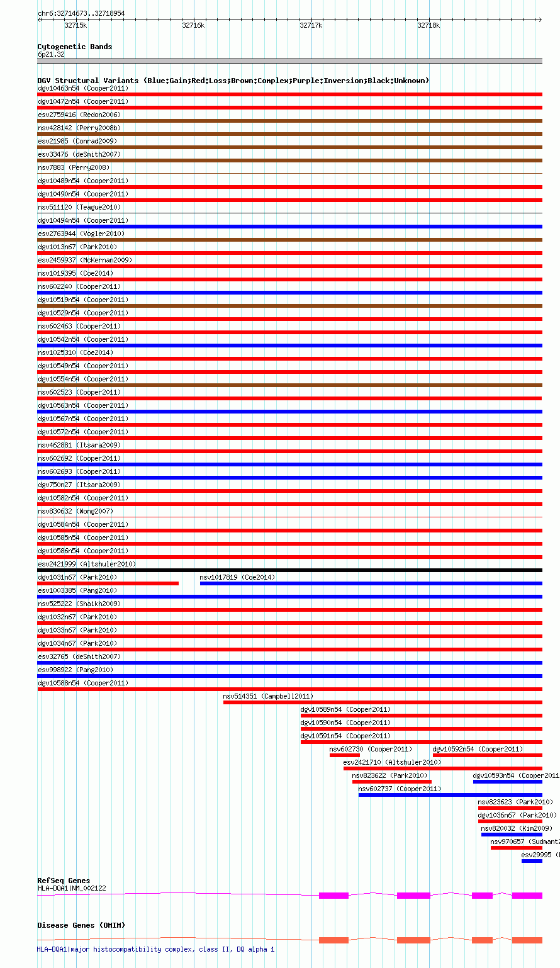
Task: Click the red bar under dgv10590n54
Action: pyautogui.click(x=422, y=729)
